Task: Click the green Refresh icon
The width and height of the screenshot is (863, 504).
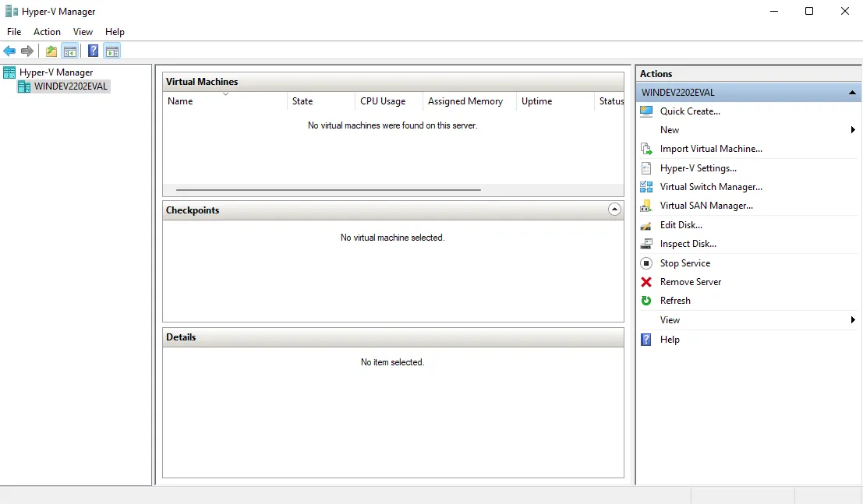Action: [x=646, y=301]
